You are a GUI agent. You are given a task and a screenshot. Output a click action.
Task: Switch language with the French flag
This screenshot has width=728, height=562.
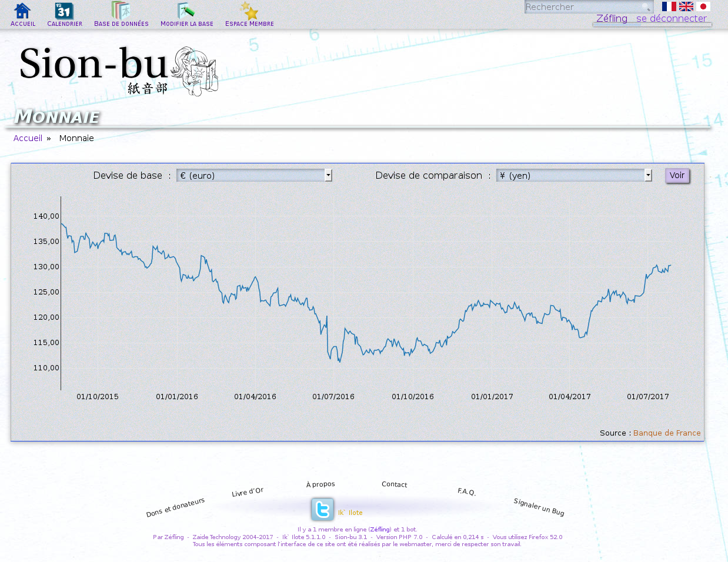click(x=669, y=6)
